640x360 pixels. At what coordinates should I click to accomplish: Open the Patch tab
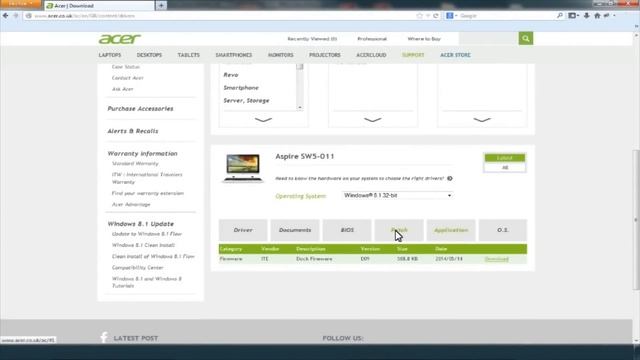399,230
